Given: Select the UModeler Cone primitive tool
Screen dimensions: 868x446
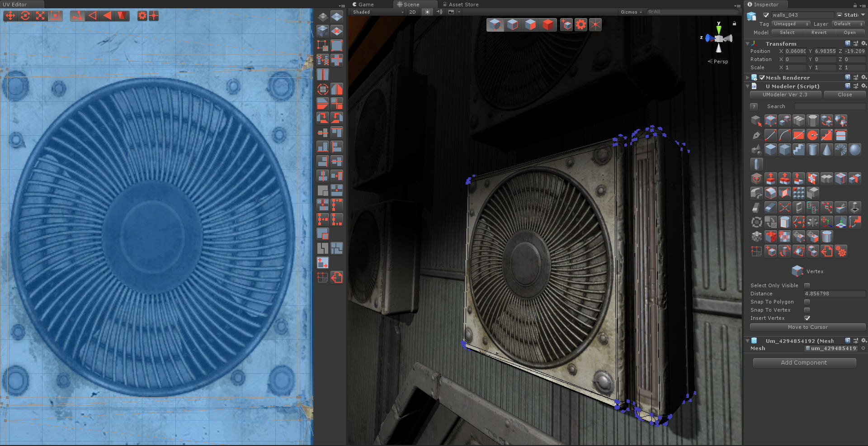Looking at the screenshot, I should pyautogui.click(x=827, y=149).
